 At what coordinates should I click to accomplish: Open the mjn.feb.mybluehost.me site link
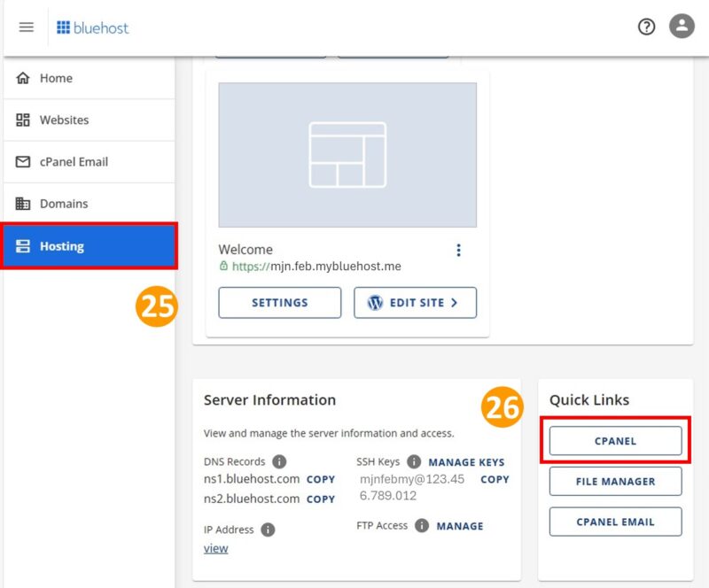316,267
